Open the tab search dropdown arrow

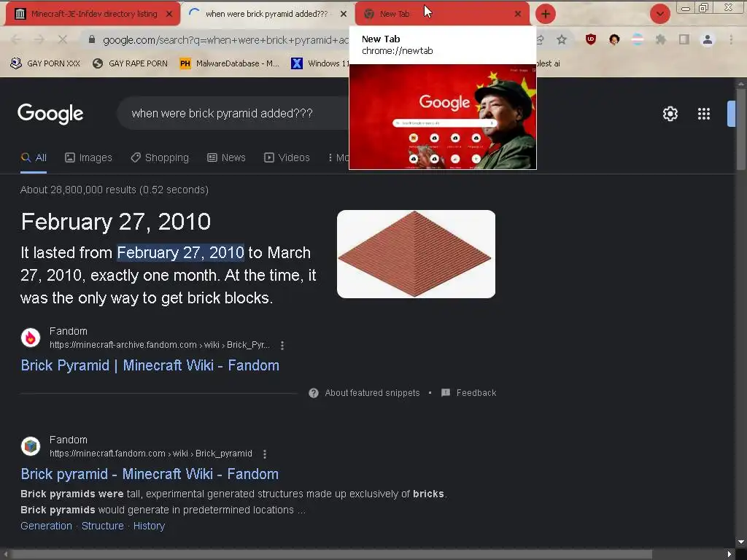[659, 14]
